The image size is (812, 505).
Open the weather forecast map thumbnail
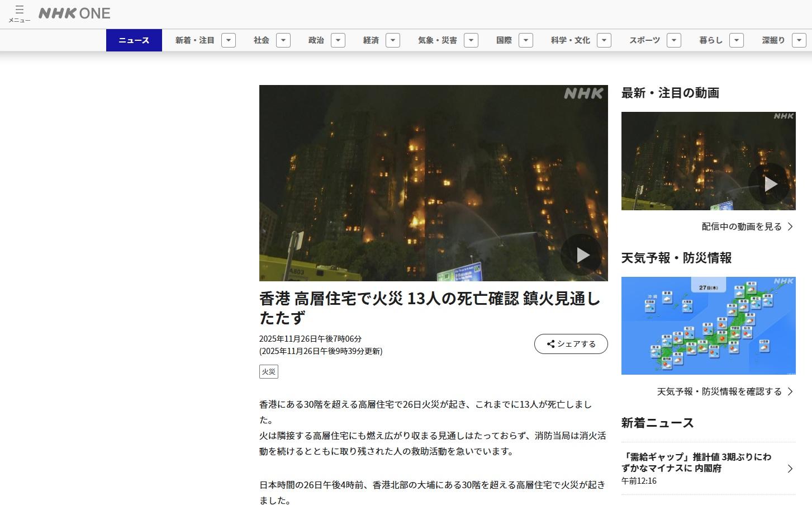[x=708, y=325]
